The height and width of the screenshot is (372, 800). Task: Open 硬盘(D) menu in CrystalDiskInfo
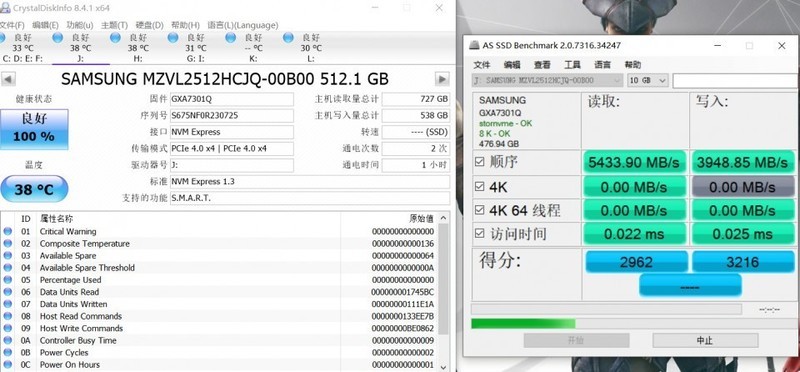[149, 25]
